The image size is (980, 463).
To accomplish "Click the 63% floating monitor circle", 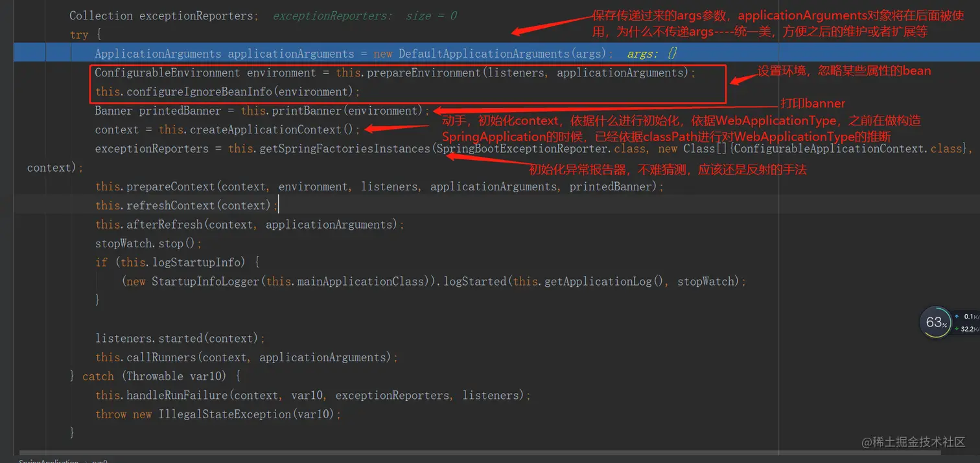I will pyautogui.click(x=936, y=322).
